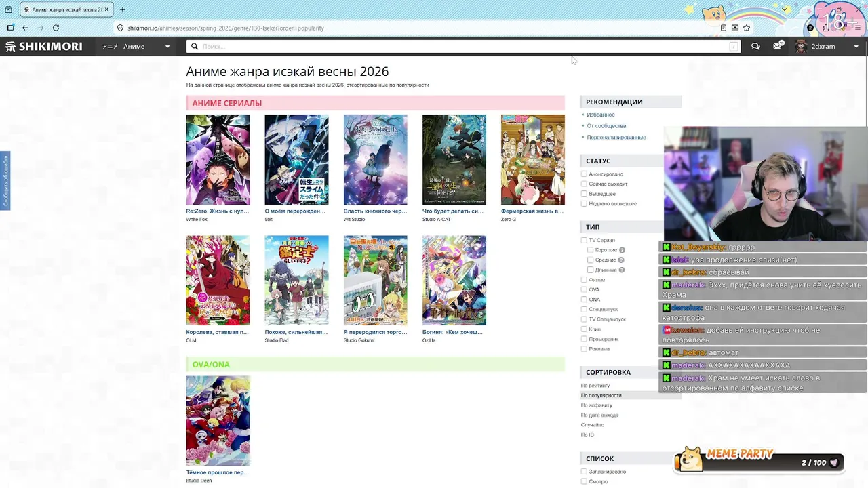The width and height of the screenshot is (868, 488).
Task: Click the magnifier icon in search
Action: coord(195,46)
